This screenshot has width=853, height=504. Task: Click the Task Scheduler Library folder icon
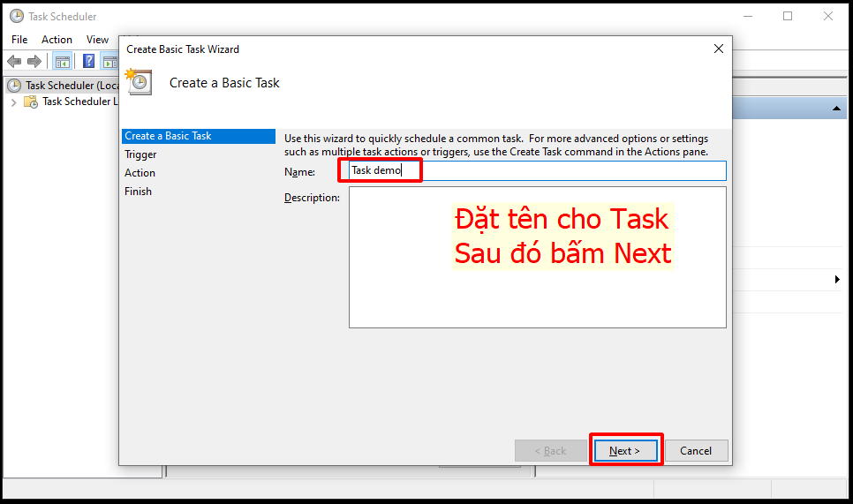(x=31, y=102)
